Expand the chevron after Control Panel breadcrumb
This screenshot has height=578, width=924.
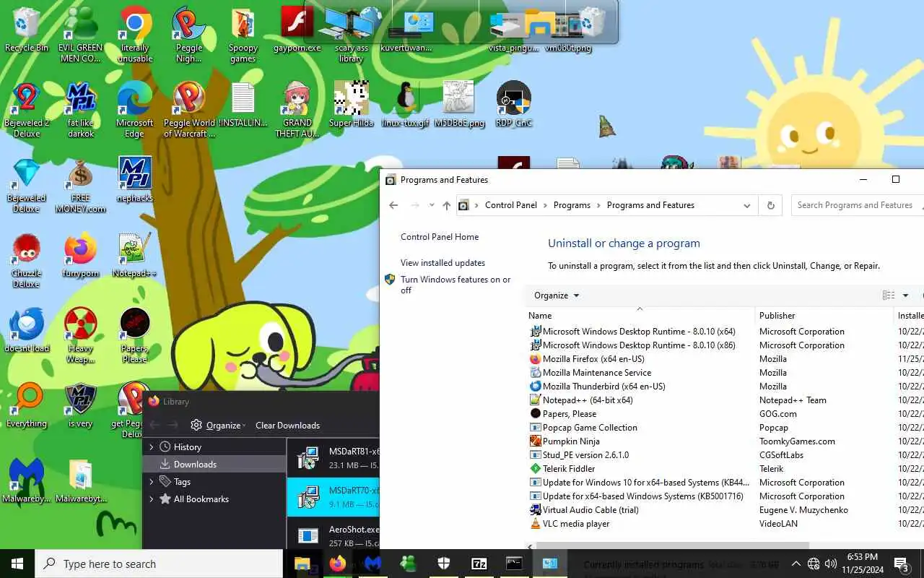pos(545,205)
